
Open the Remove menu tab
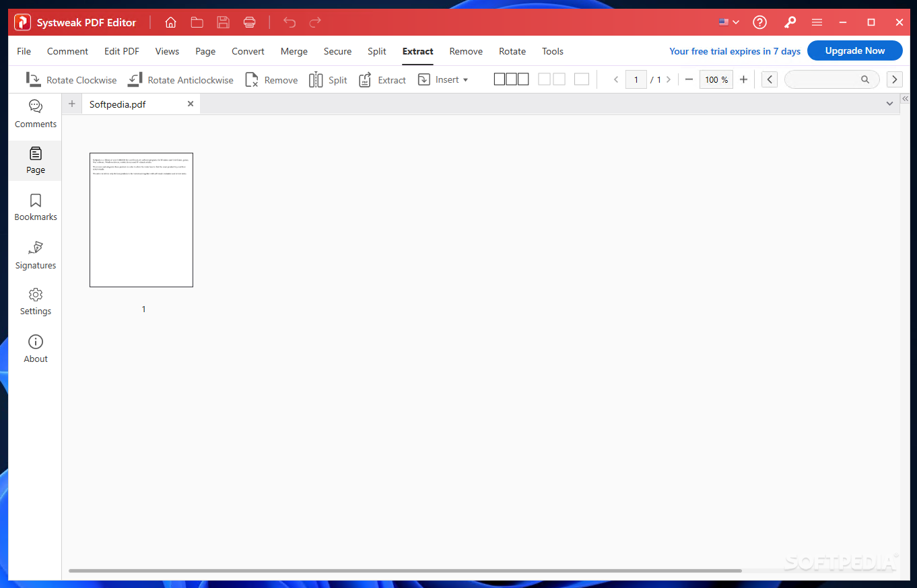(x=466, y=51)
